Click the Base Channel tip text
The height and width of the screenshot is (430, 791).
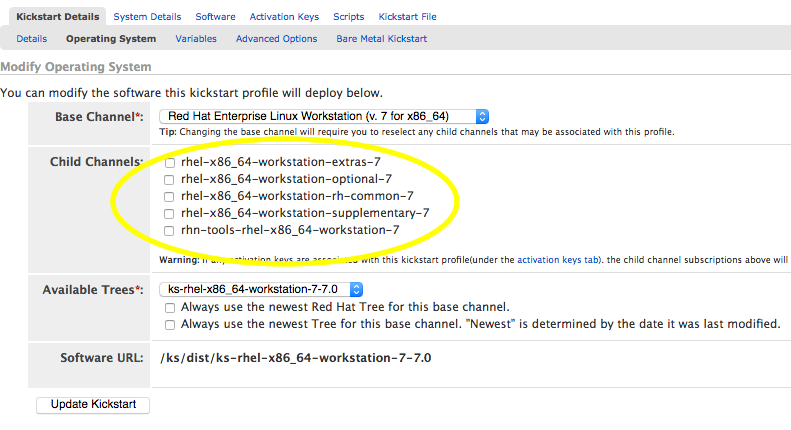(x=417, y=132)
